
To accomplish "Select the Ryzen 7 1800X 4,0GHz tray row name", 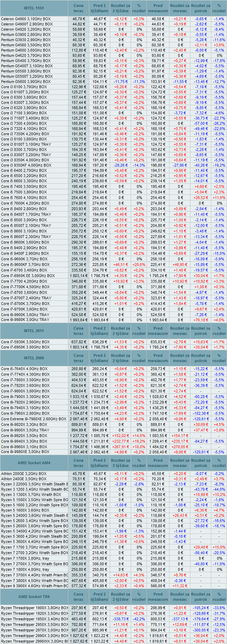I will (x=25, y=569).
